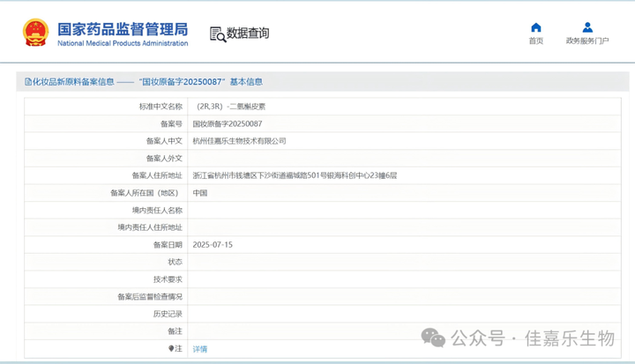This screenshot has width=635, height=364.
Task: Click the 技术要求 row label
Action: (x=168, y=279)
